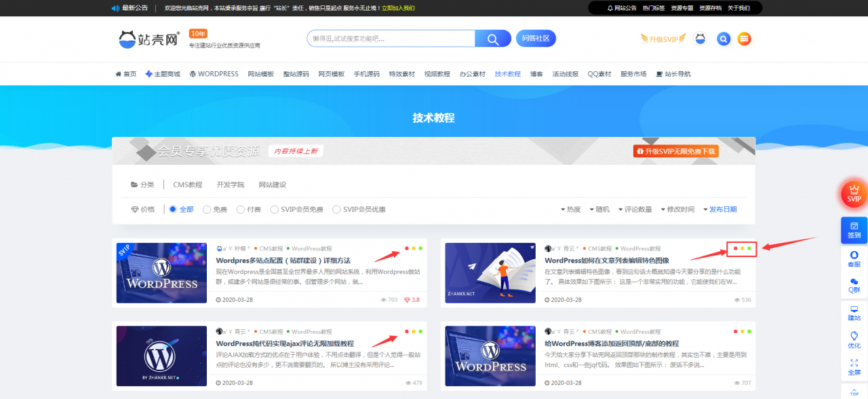868x399 pixels.
Task: Open thumbnail of 添加返回顶部 article
Action: click(490, 356)
